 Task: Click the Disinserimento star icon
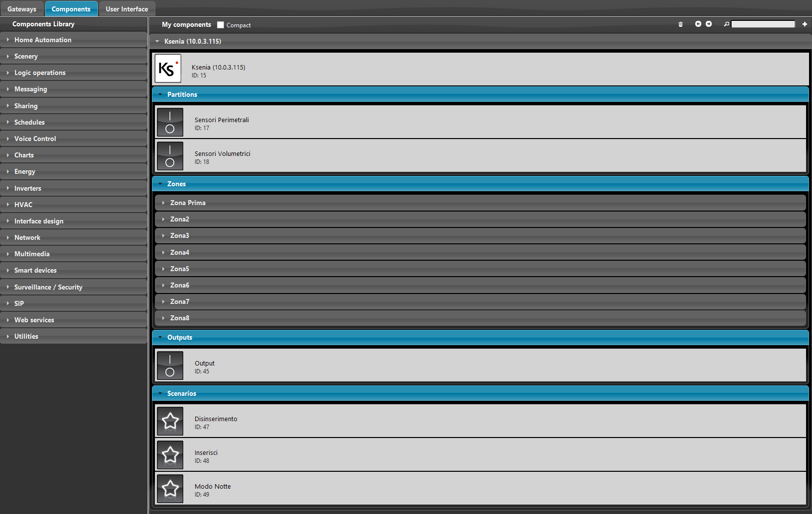[170, 421]
